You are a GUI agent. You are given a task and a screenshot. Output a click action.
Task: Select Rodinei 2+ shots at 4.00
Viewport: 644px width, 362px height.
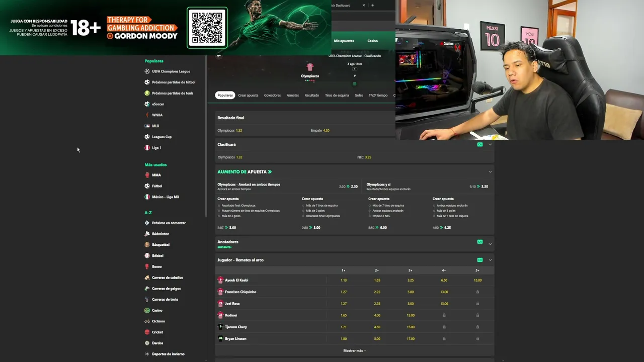[x=377, y=315]
